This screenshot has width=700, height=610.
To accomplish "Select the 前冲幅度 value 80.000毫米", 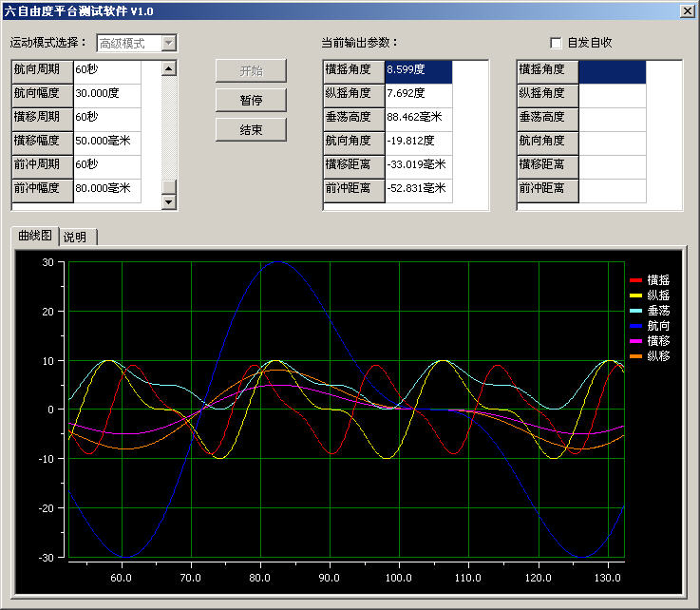I will (x=105, y=189).
